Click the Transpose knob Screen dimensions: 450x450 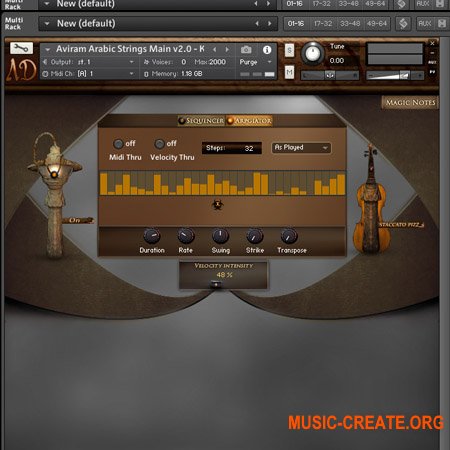click(x=289, y=236)
